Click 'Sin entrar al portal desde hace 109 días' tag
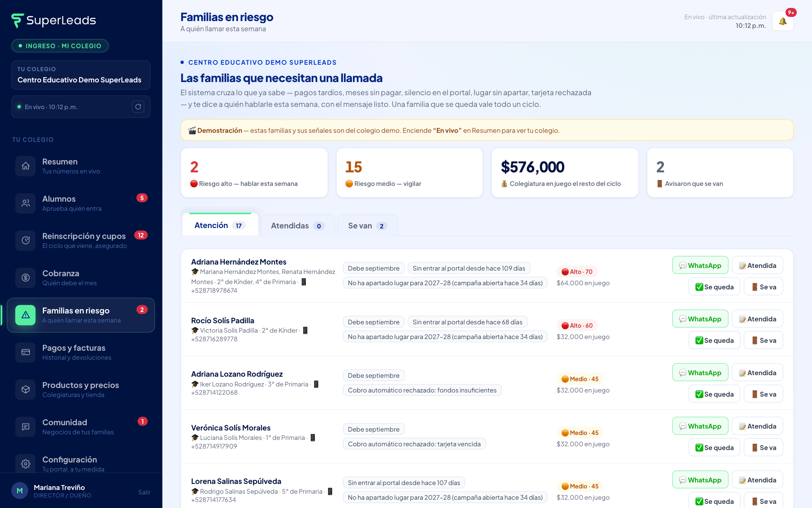The width and height of the screenshot is (812, 508). click(469, 268)
